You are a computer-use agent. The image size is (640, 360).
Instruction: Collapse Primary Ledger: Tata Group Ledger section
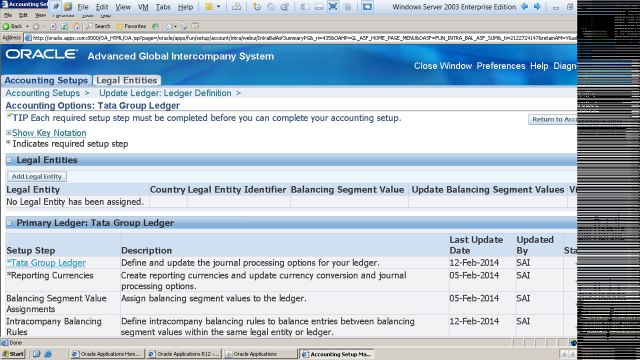(9, 223)
